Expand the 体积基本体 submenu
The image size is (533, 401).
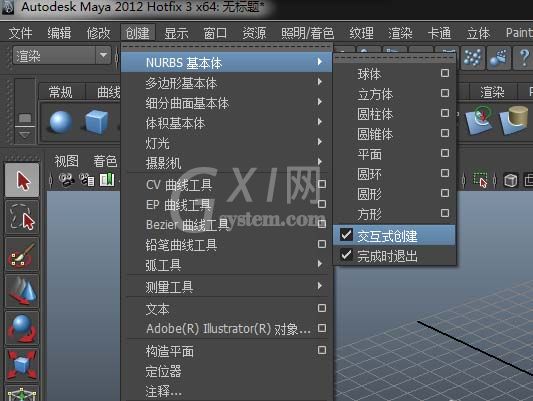tap(226, 122)
